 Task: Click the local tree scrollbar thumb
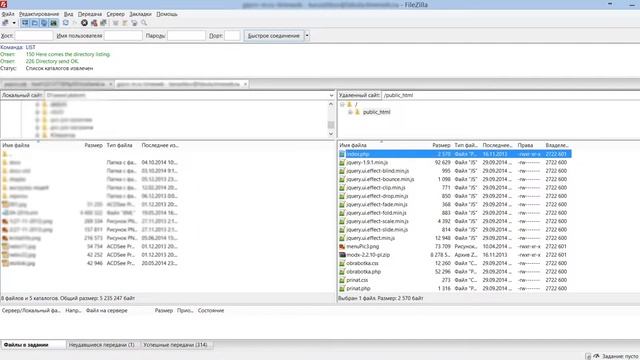331,124
